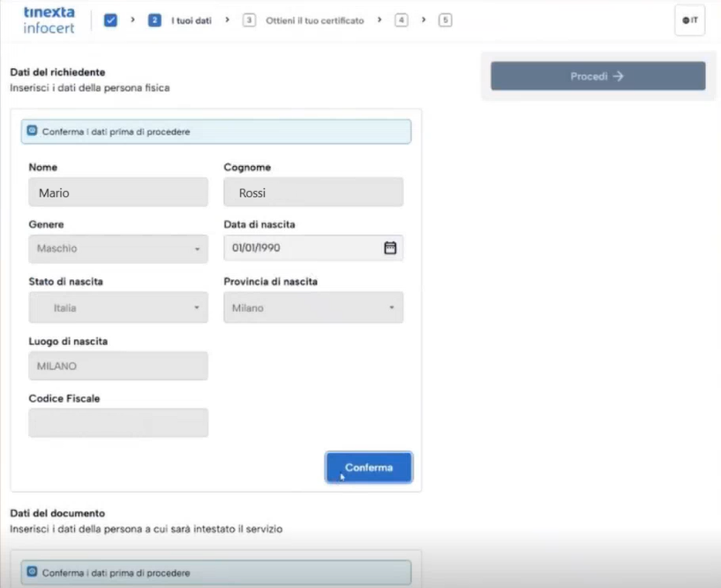
Task: Click the Cognome field containing Rossi
Action: (x=313, y=192)
